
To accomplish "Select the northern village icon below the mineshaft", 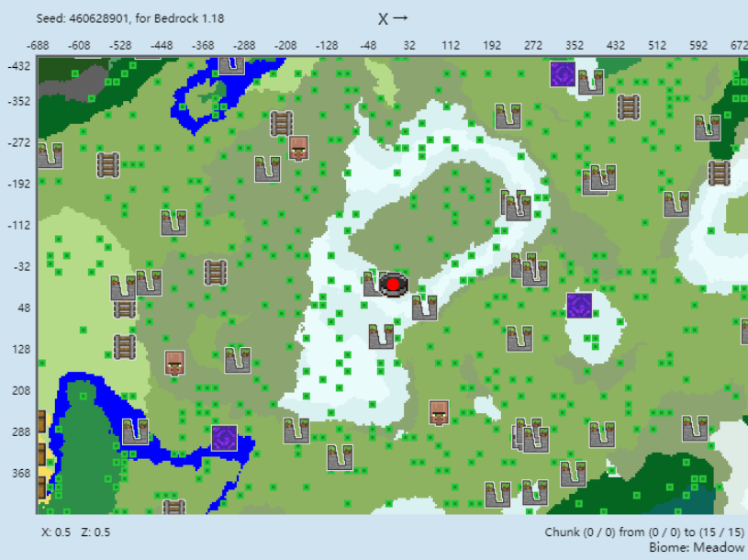I will (x=298, y=149).
